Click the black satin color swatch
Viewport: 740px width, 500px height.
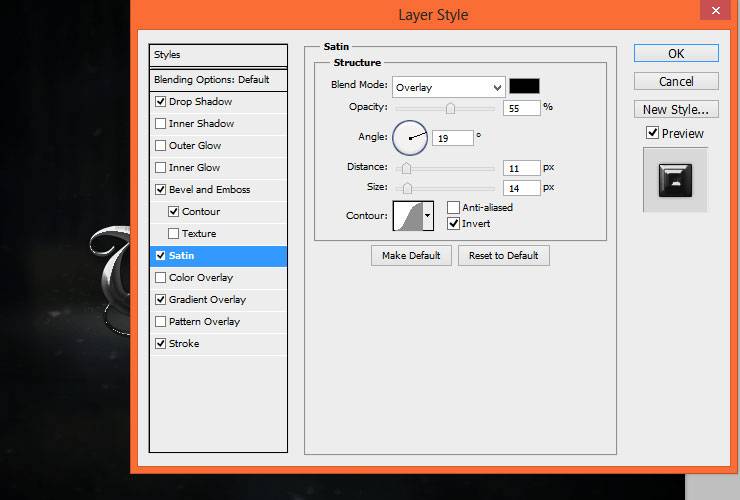[x=524, y=86]
